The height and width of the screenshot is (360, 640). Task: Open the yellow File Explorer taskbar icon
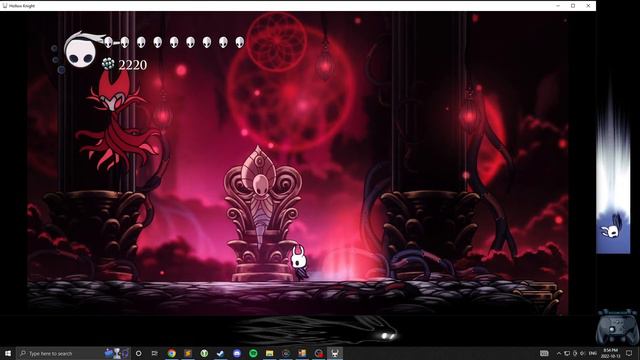[269, 353]
